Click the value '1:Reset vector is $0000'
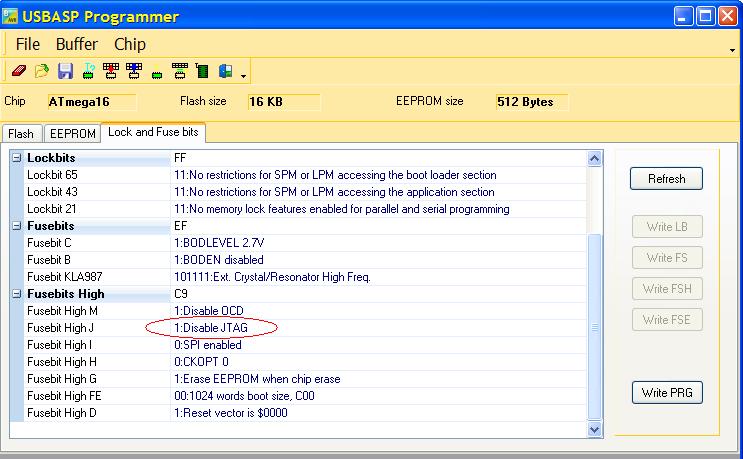The image size is (743, 459). pos(230,413)
